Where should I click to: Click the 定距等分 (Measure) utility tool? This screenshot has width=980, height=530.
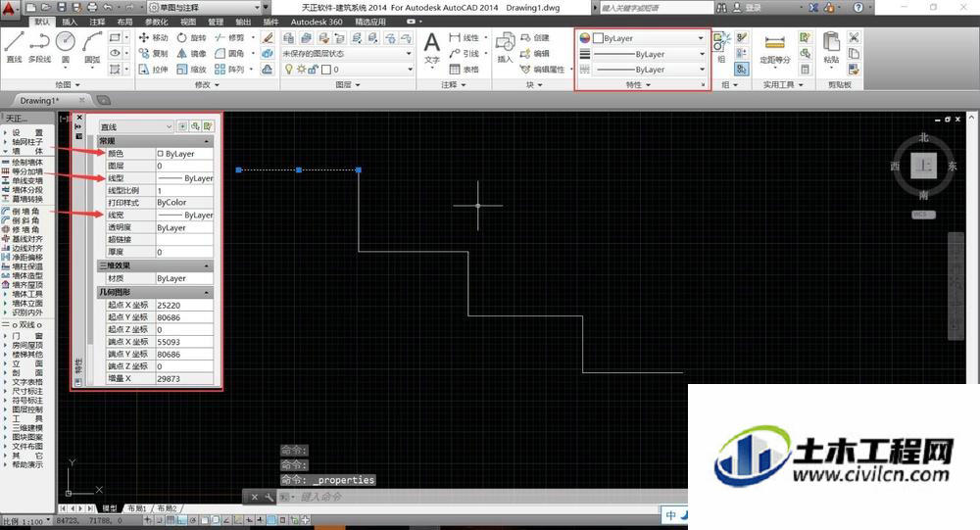click(775, 49)
